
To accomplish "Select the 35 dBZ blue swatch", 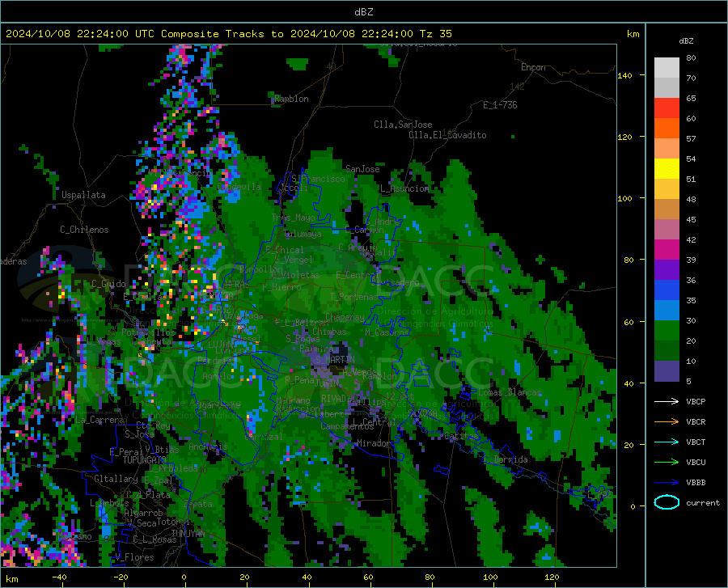I will 667,311.
